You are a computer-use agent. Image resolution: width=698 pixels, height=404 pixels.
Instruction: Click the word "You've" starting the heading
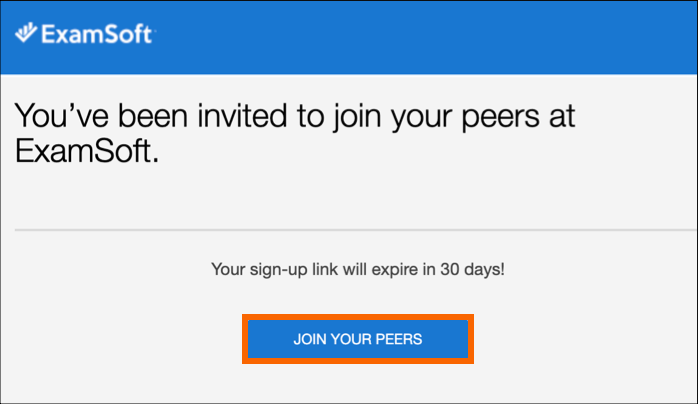coord(61,115)
